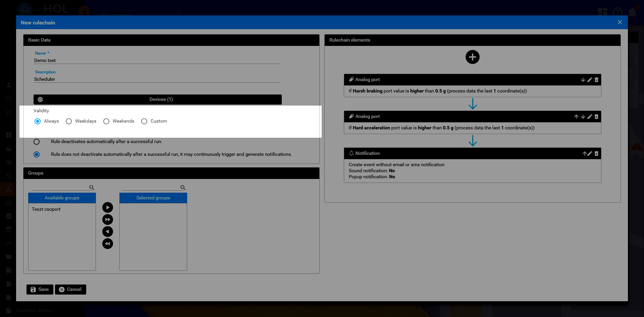Edit the Harsh braking analog port element

coord(590,80)
